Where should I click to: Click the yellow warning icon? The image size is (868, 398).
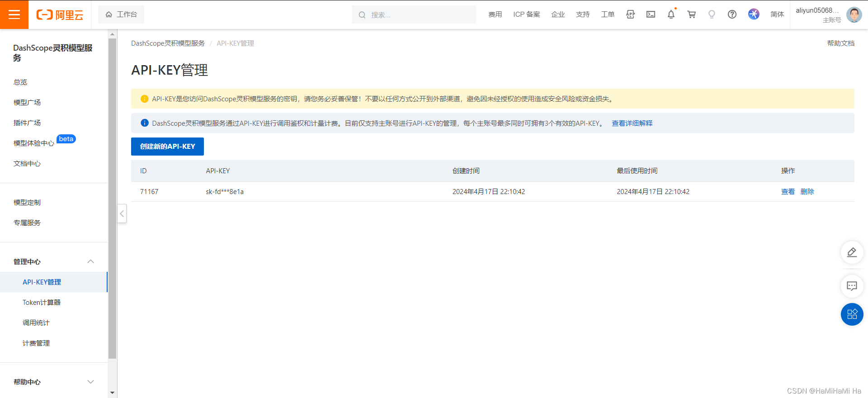[144, 99]
